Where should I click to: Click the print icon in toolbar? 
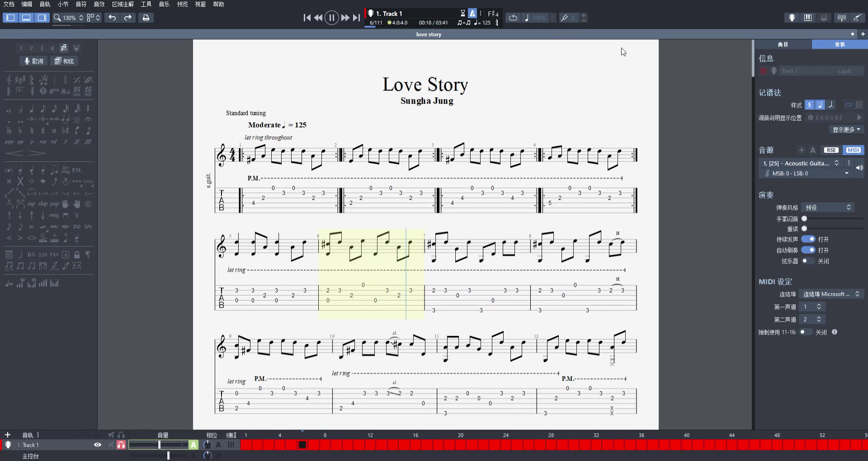146,18
